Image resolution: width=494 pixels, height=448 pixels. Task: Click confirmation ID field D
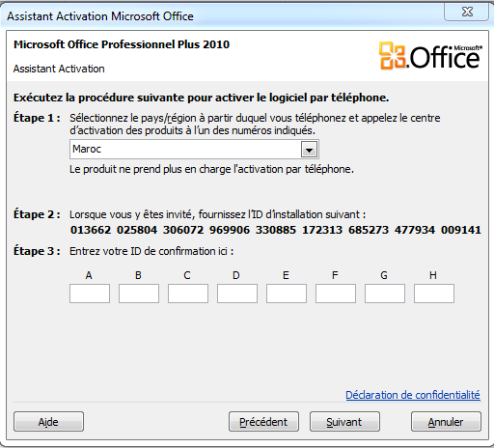click(x=237, y=294)
